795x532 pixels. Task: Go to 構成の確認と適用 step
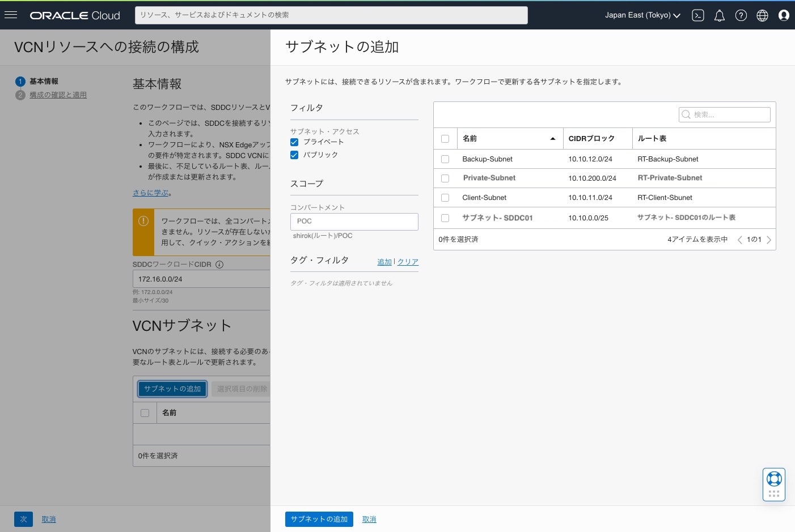[58, 95]
